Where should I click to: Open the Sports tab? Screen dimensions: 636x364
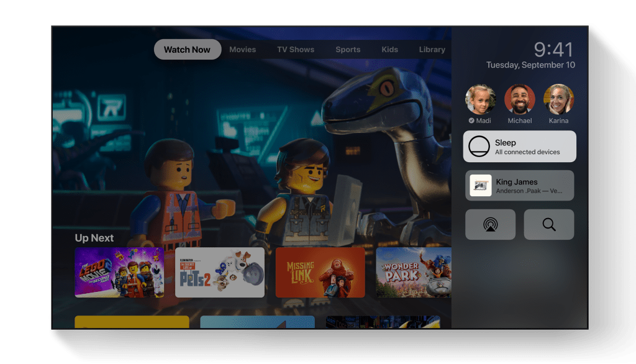[348, 50]
